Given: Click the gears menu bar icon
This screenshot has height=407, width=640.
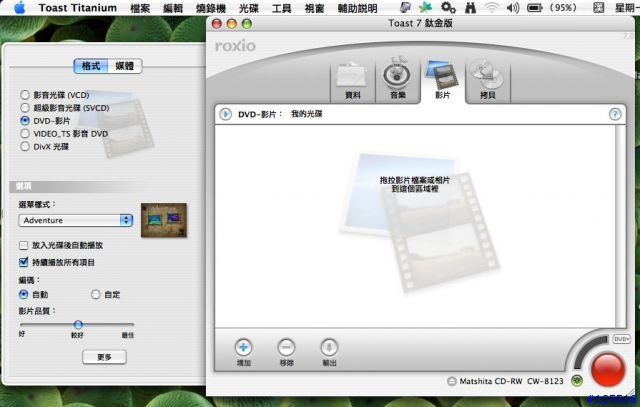Looking at the screenshot, I should 448,7.
